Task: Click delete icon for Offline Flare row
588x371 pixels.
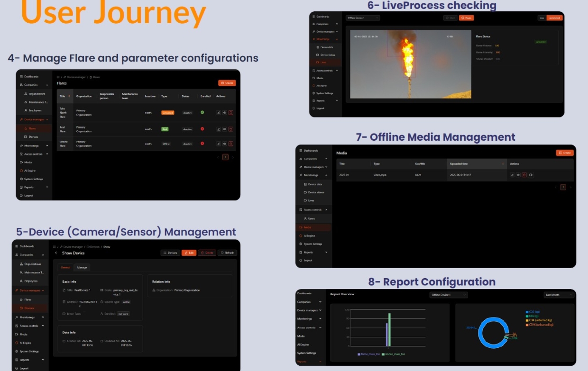Action: click(231, 144)
